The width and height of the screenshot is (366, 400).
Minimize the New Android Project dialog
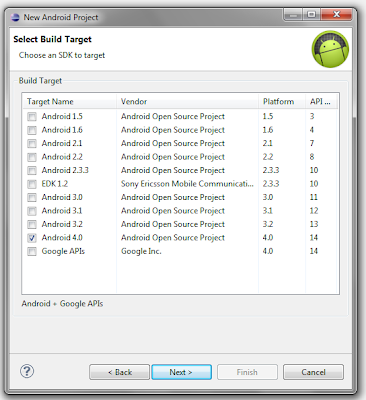click(x=293, y=15)
